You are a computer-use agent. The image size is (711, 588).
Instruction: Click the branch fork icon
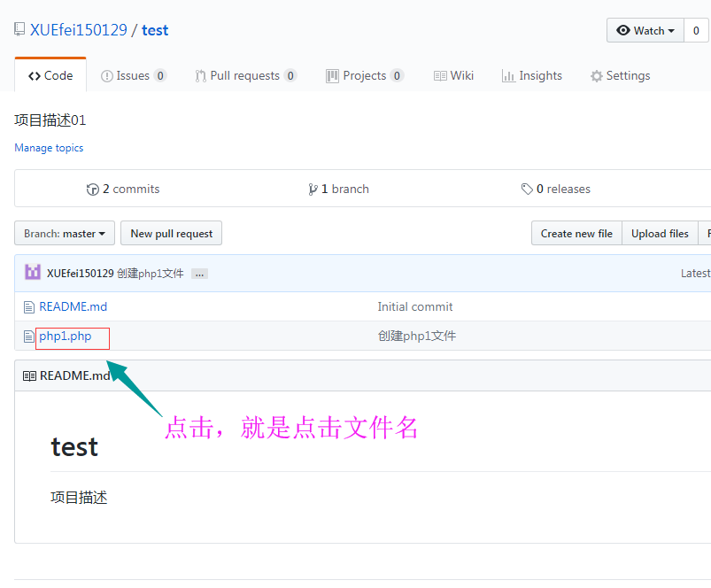(x=313, y=190)
